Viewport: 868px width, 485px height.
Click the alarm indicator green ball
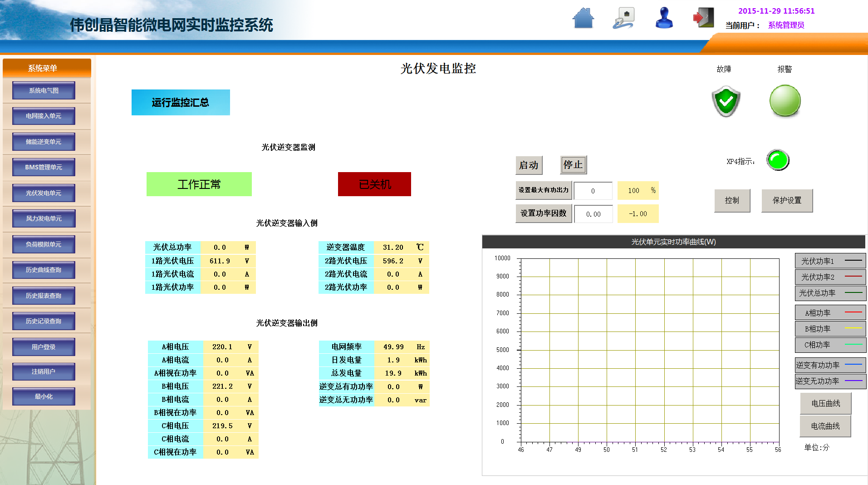coord(785,101)
